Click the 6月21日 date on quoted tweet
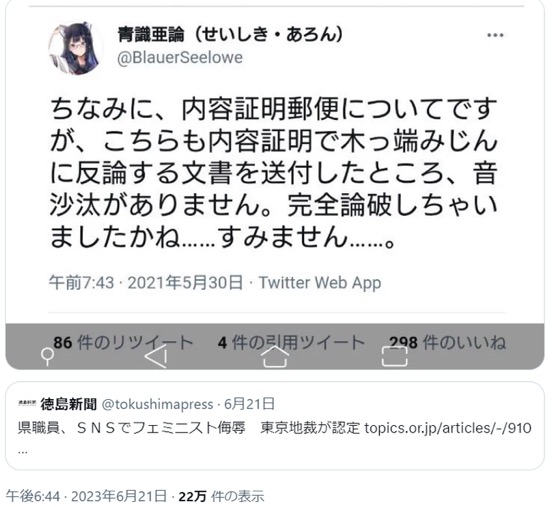The height and width of the screenshot is (507, 552). 249,404
